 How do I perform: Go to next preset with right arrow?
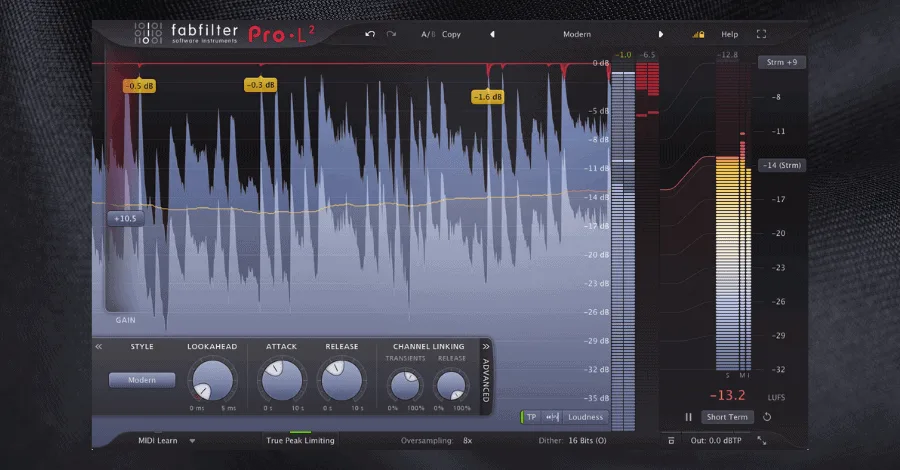click(x=661, y=34)
